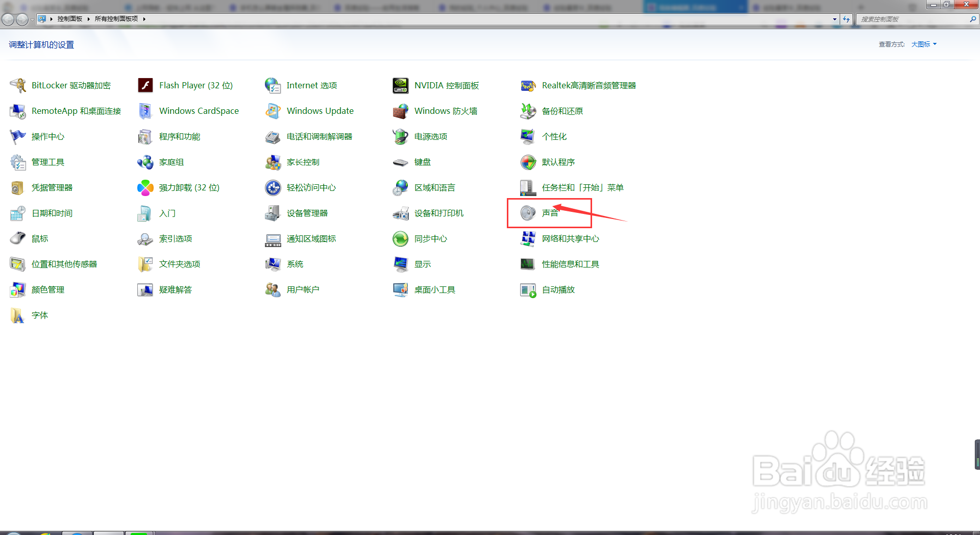
Task: Expand the arrow after 控制面板 in breadcrumb
Action: pos(88,19)
